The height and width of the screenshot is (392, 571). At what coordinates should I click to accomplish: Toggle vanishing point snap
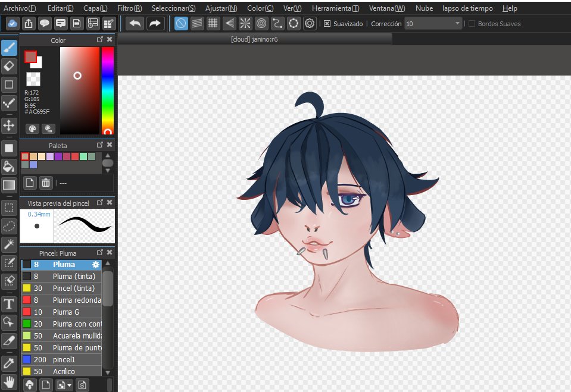pos(229,24)
